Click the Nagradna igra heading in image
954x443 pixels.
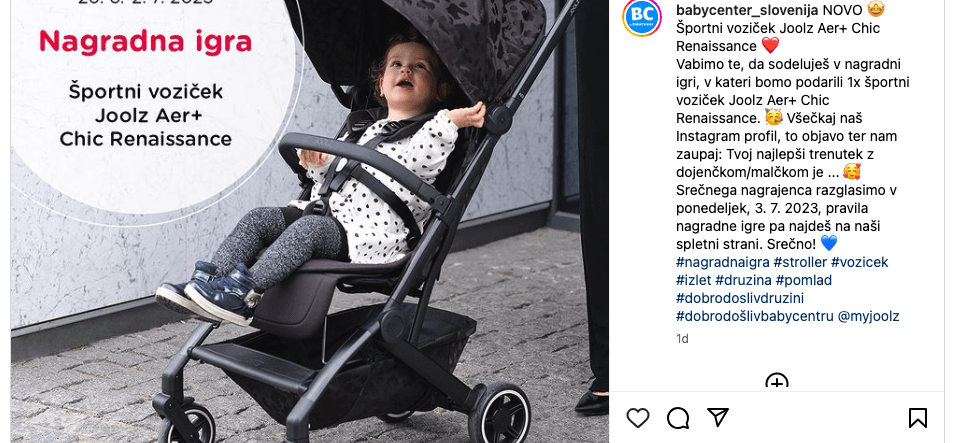145,41
